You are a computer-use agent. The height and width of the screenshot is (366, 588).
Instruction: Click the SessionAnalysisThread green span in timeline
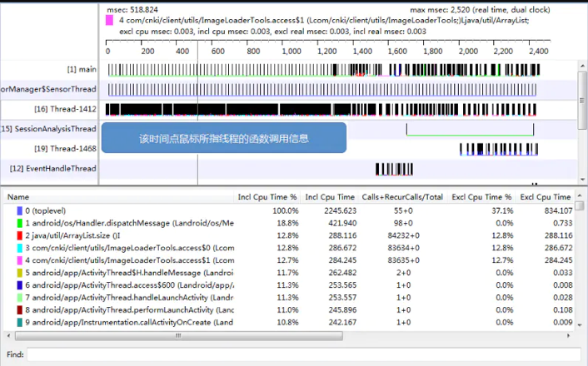(x=470, y=130)
